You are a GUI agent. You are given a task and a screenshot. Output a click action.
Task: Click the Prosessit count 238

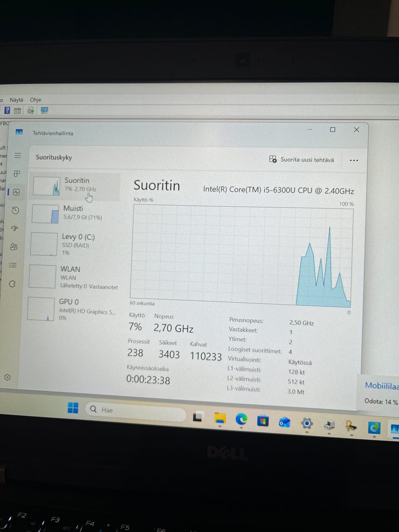[x=135, y=353]
